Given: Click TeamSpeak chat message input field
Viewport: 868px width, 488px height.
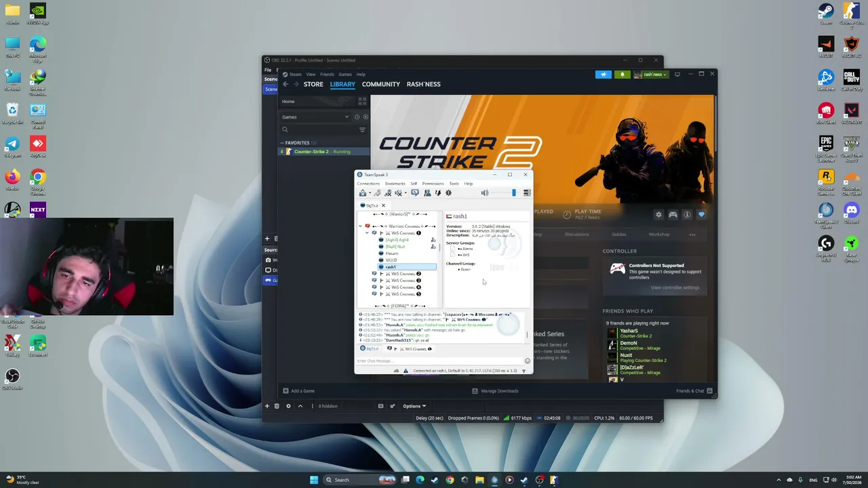Looking at the screenshot, I should click(x=439, y=361).
